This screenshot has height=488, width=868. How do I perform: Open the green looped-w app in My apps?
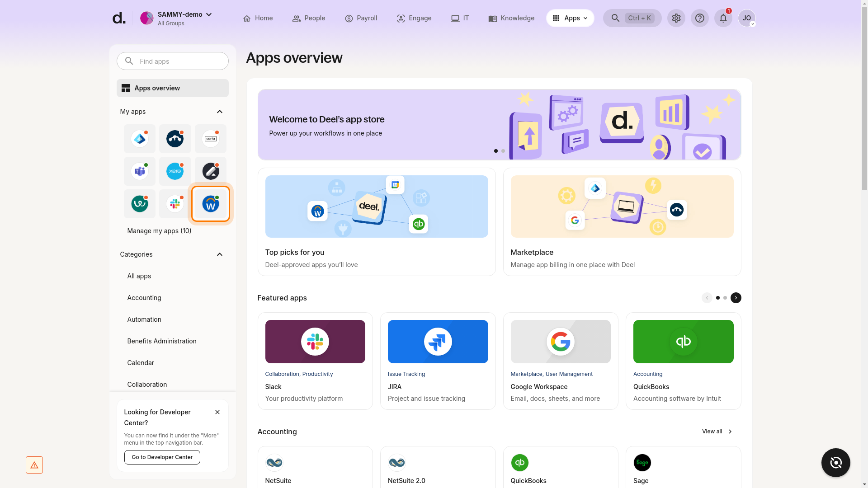pyautogui.click(x=140, y=204)
